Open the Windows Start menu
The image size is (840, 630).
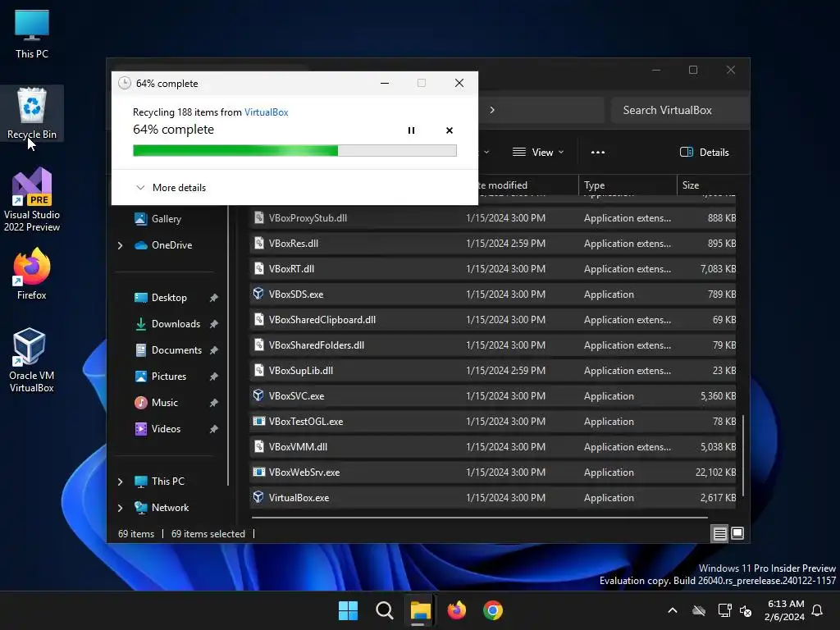tap(348, 610)
